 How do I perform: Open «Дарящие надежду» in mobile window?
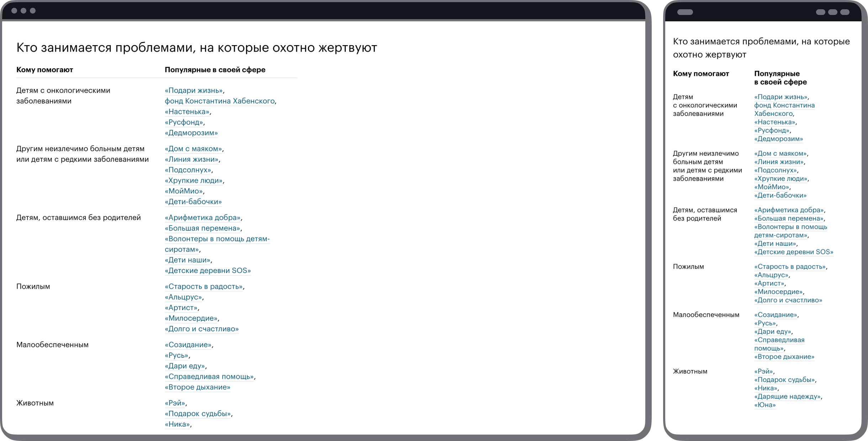click(x=787, y=397)
